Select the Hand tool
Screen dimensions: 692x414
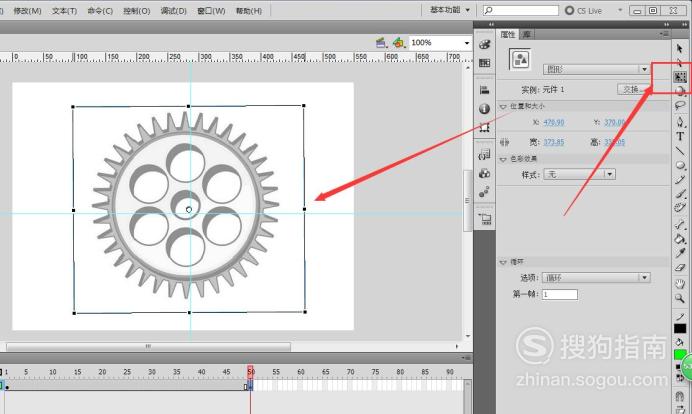[680, 284]
